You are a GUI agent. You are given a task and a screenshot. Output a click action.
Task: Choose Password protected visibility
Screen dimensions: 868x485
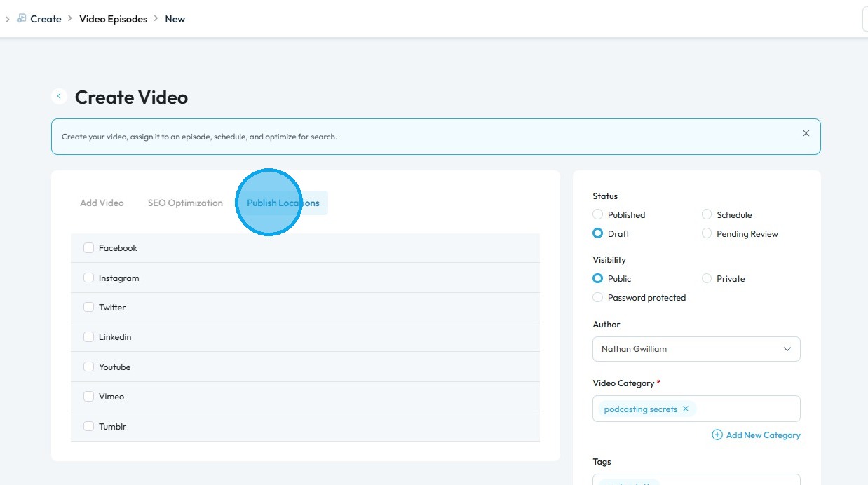pos(597,297)
